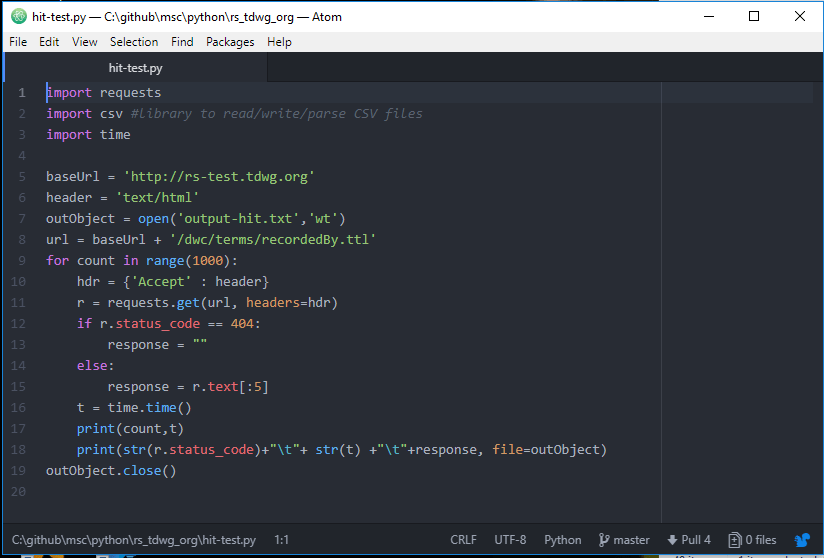Click the 'for' keyword on line 9
This screenshot has width=824, height=558.
click(58, 261)
